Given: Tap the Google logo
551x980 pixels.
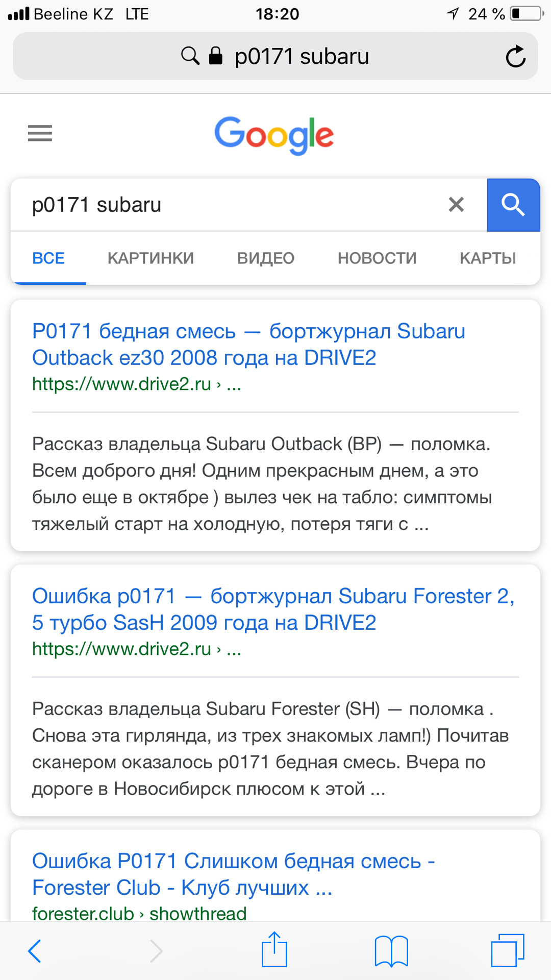Looking at the screenshot, I should [274, 135].
